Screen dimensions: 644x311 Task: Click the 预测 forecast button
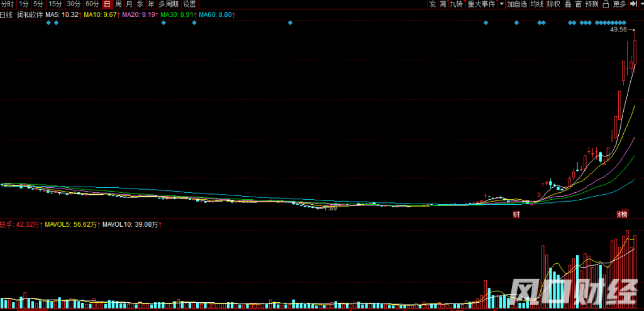pos(592,4)
